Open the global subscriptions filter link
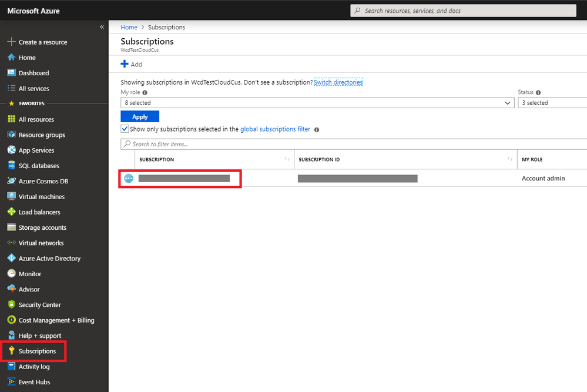This screenshot has height=392, width=587. tap(275, 129)
